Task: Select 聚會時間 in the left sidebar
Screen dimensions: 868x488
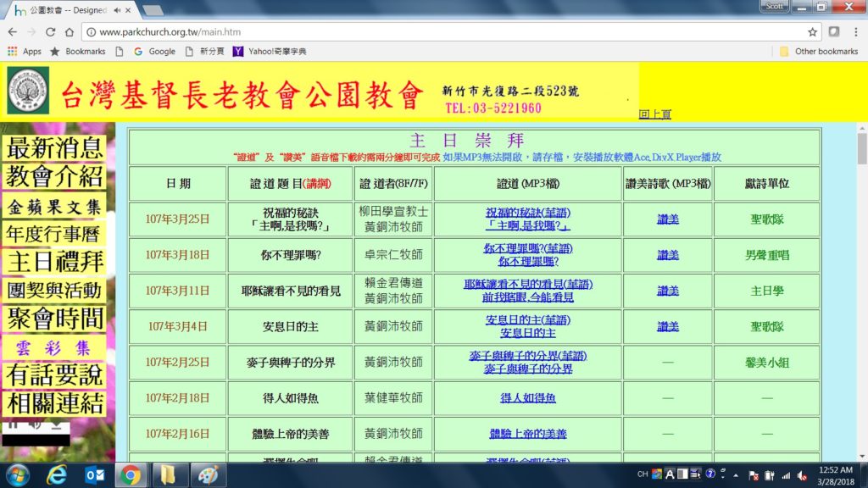Action: (x=55, y=319)
